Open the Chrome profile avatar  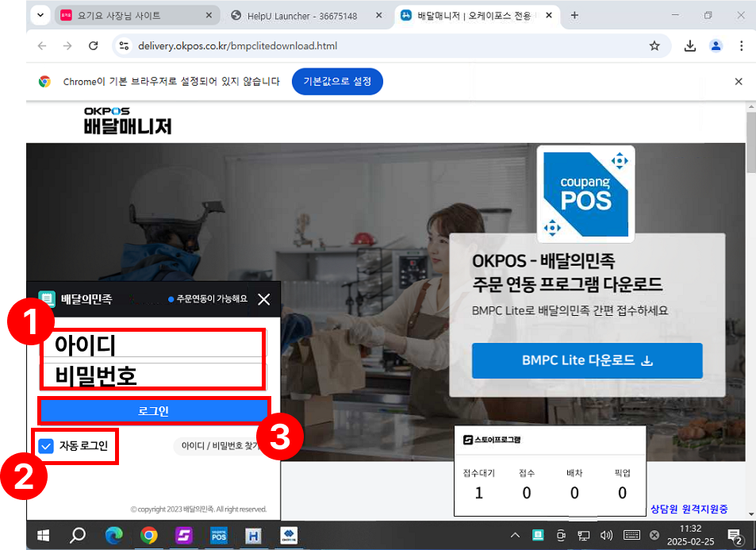pyautogui.click(x=716, y=46)
